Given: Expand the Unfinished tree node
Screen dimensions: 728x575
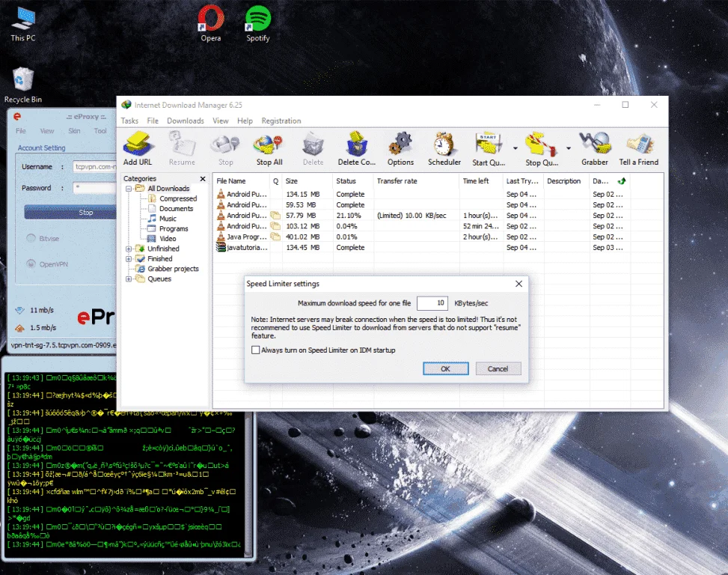Looking at the screenshot, I should [x=129, y=249].
